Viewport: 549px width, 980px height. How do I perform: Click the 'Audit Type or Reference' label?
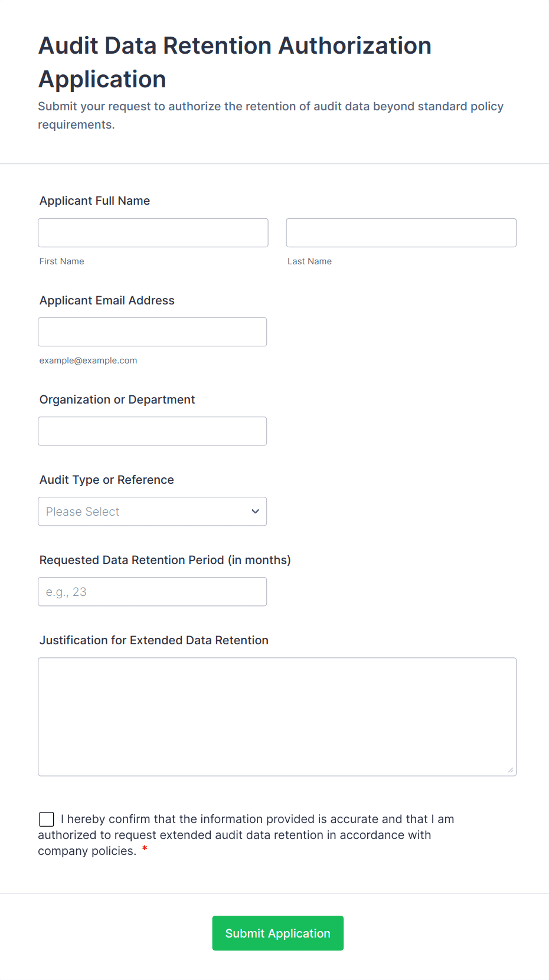[x=107, y=480]
